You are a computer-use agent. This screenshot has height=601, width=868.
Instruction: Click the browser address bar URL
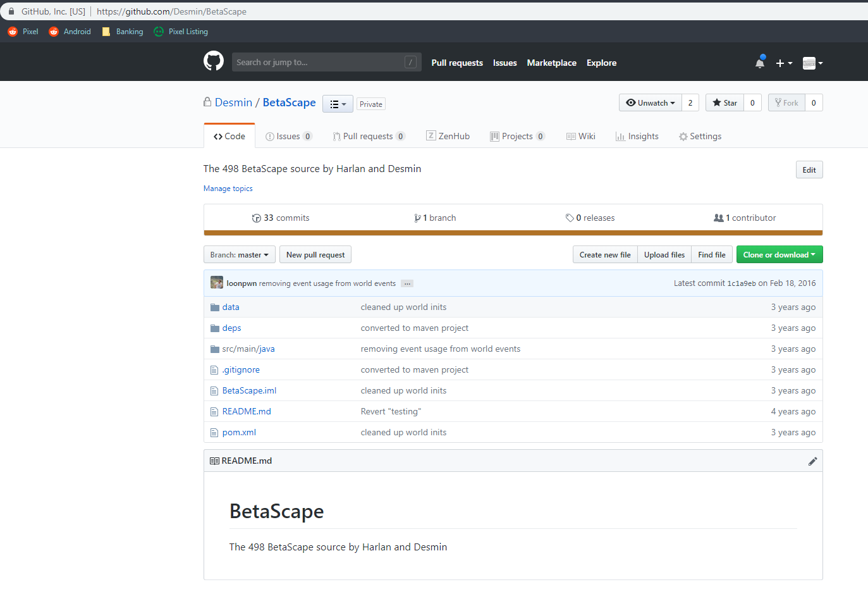171,11
